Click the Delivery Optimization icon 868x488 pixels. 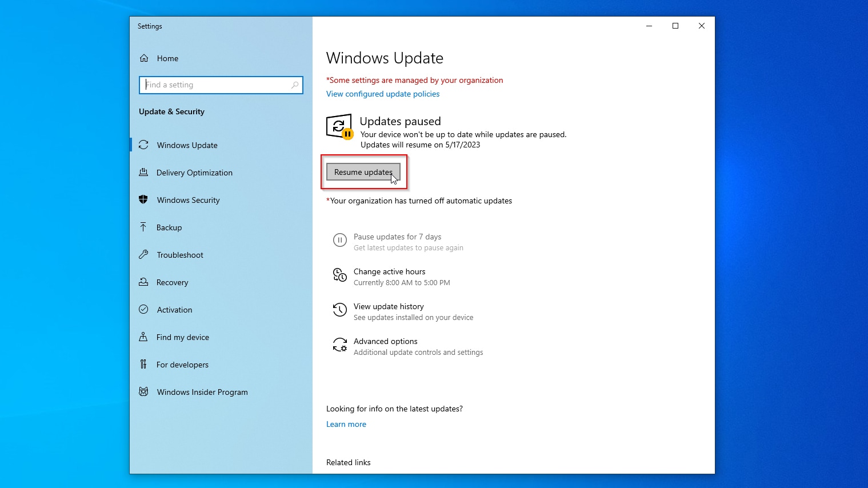coord(143,173)
